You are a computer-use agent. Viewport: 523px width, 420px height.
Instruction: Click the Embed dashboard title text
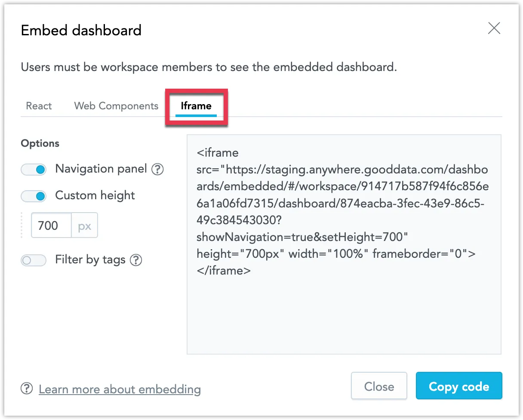coord(81,30)
